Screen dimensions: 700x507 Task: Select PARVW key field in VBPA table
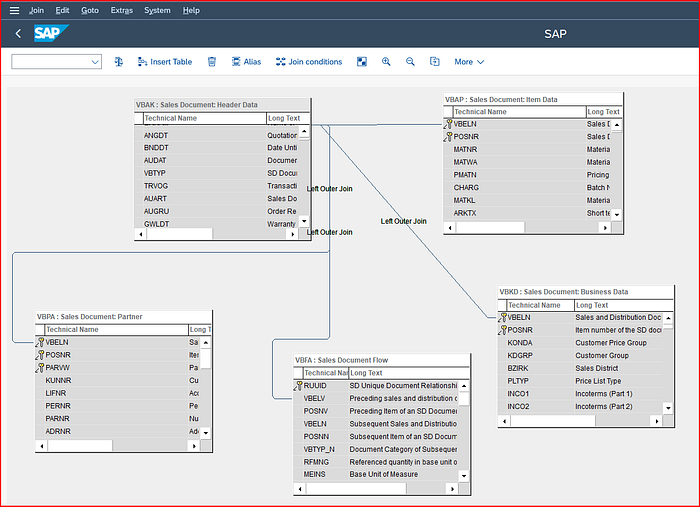(58, 368)
